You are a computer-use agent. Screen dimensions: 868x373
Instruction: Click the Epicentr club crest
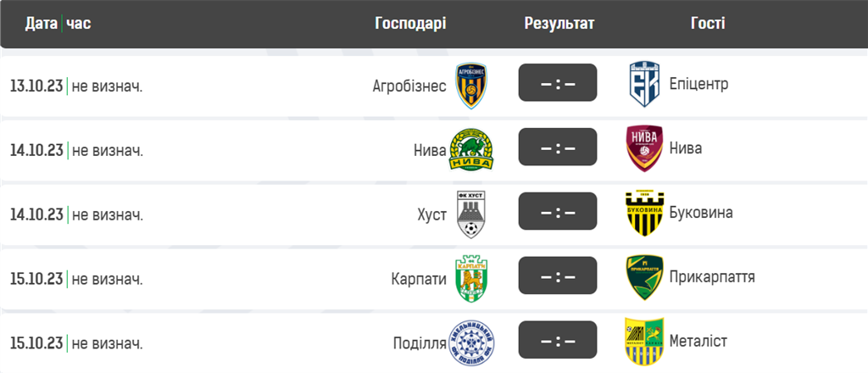pyautogui.click(x=644, y=85)
